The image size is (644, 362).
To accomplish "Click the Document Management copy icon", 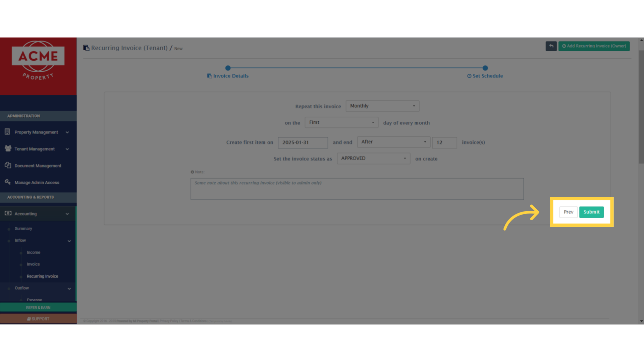I will pyautogui.click(x=8, y=165).
